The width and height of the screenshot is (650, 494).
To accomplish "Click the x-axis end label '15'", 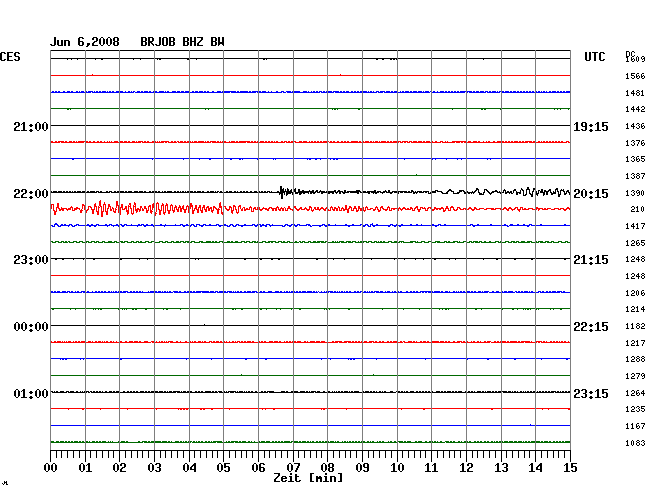I will (570, 467).
